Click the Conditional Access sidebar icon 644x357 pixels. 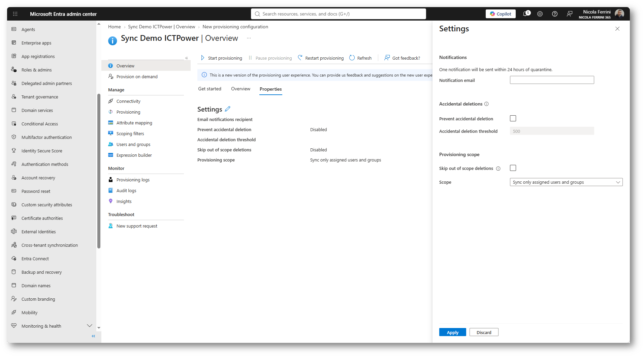click(x=14, y=124)
